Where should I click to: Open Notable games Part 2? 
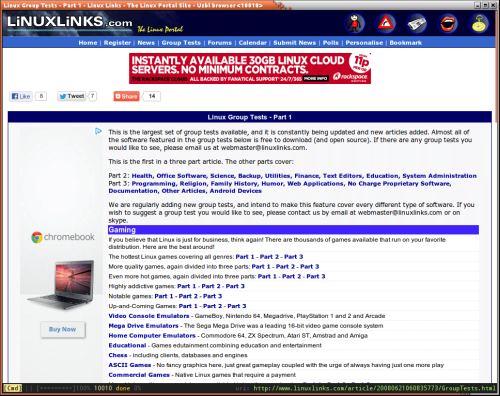coord(188,296)
